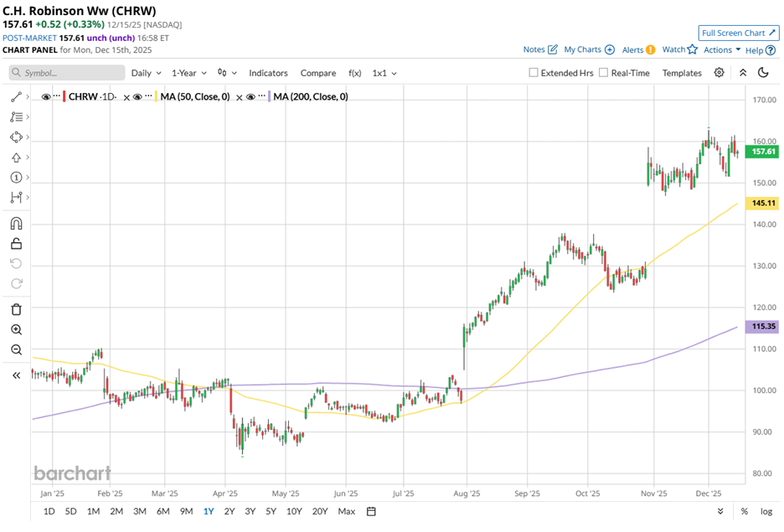This screenshot has height=532, width=784.
Task: Open the calendar date range picker
Action: pyautogui.click(x=371, y=511)
